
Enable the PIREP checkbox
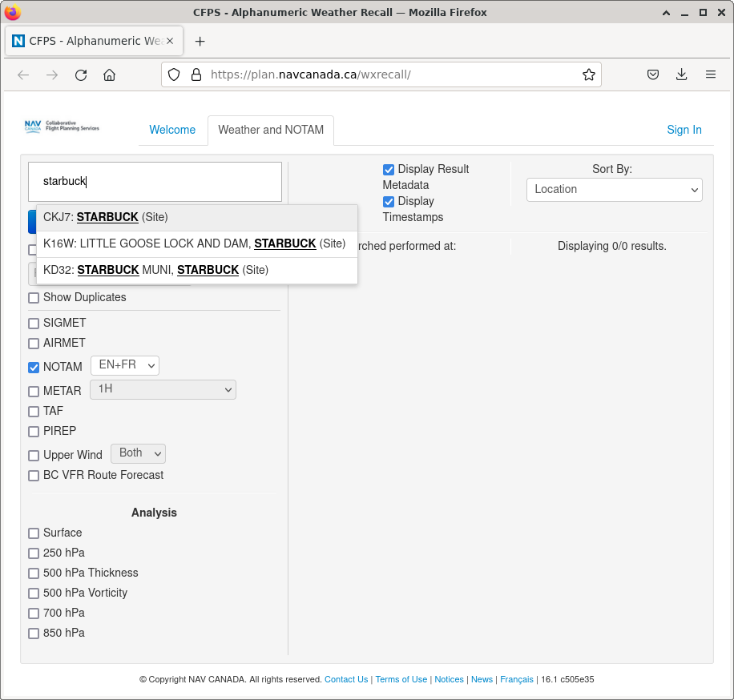point(34,432)
